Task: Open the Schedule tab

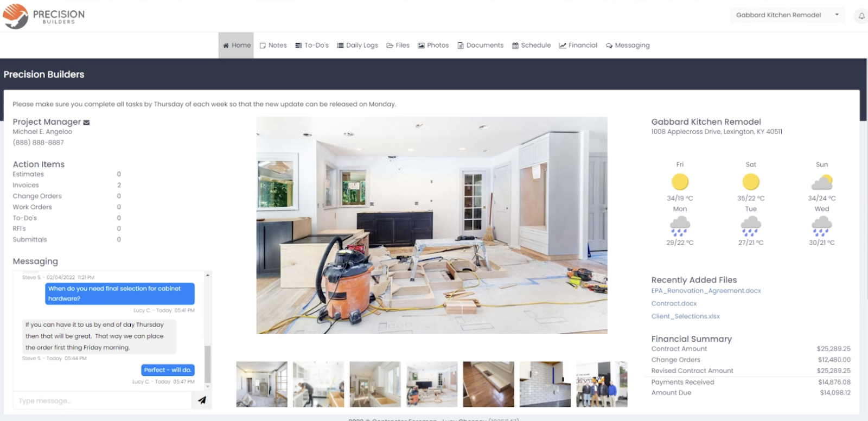Action: click(532, 45)
